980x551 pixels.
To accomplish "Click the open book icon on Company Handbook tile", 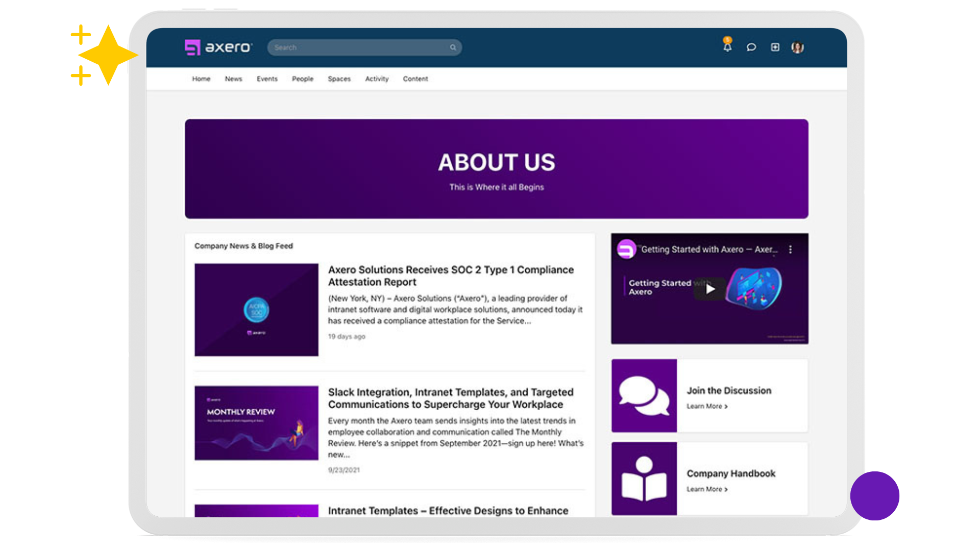I will (644, 478).
